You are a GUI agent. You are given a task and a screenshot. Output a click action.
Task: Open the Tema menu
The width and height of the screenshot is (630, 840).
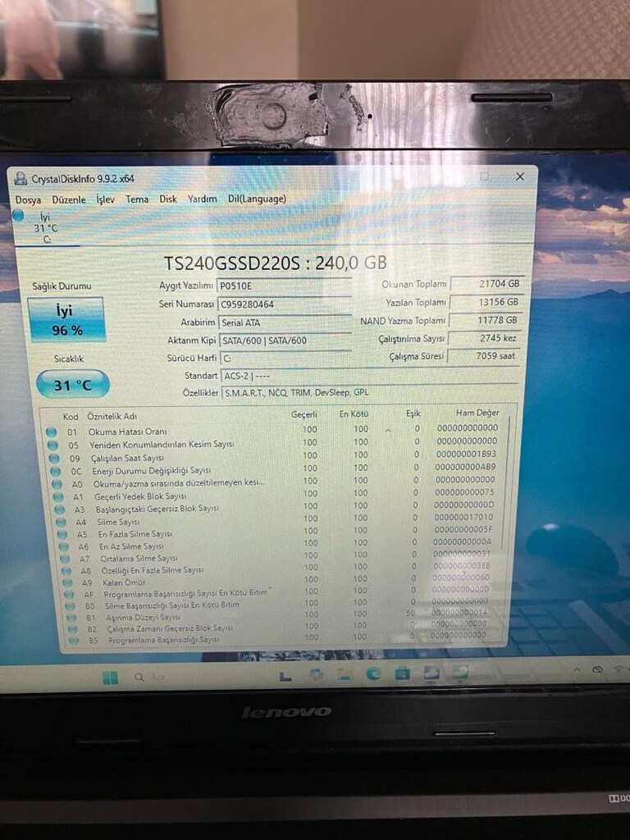(137, 199)
